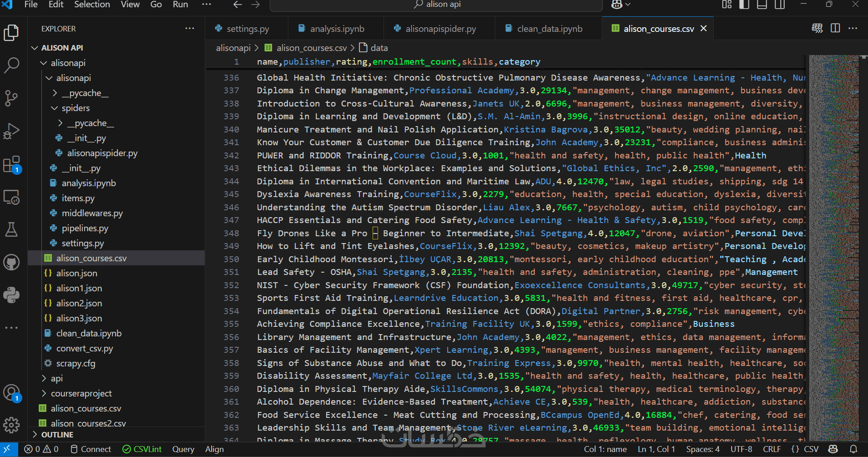
Task: Click the data breadcrumb item
Action: coord(373,48)
